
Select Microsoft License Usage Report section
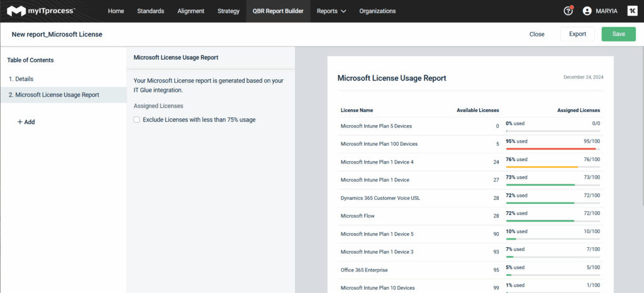click(57, 95)
